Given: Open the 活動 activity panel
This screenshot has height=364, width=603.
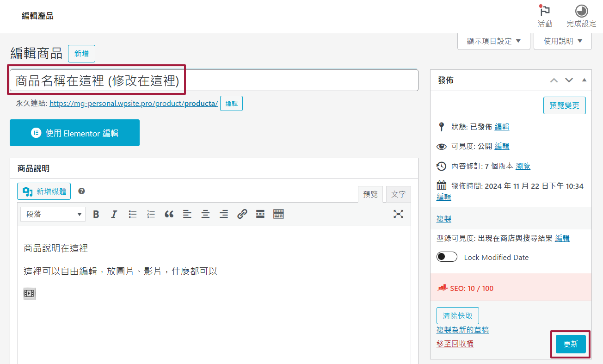Looking at the screenshot, I should coord(544,14).
